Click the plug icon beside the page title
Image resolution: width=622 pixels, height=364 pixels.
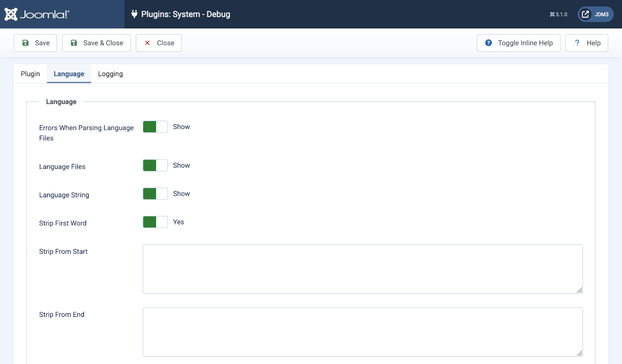135,14
